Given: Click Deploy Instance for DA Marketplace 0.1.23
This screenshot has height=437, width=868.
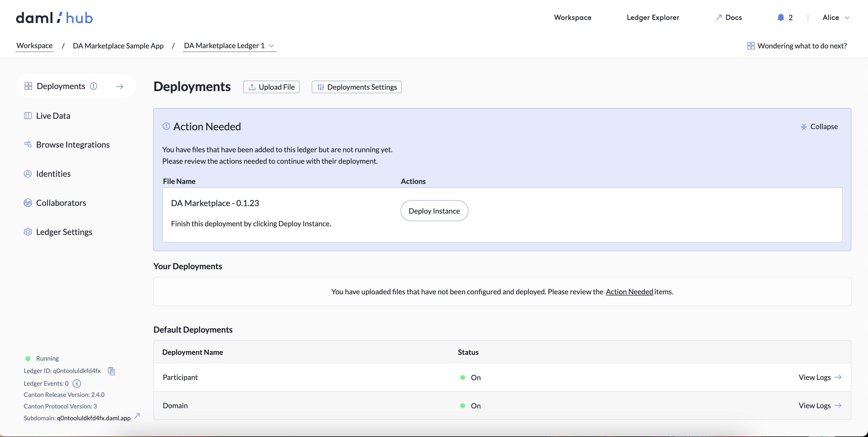Looking at the screenshot, I should click(x=434, y=211).
